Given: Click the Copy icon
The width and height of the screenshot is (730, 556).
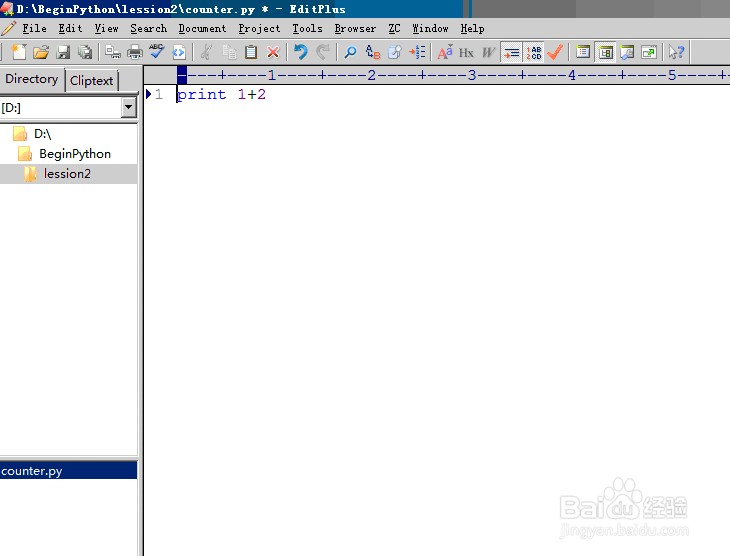Looking at the screenshot, I should point(229,52).
